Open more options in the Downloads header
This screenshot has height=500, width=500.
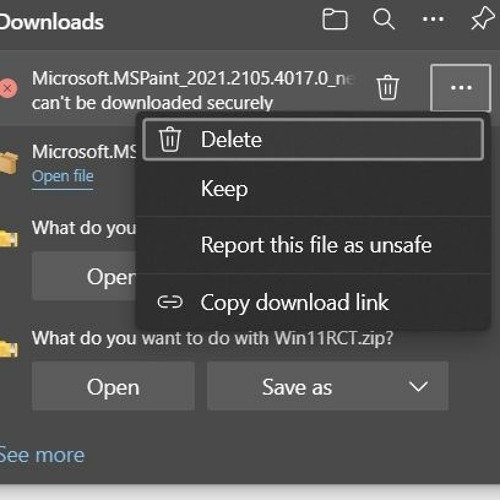(433, 19)
